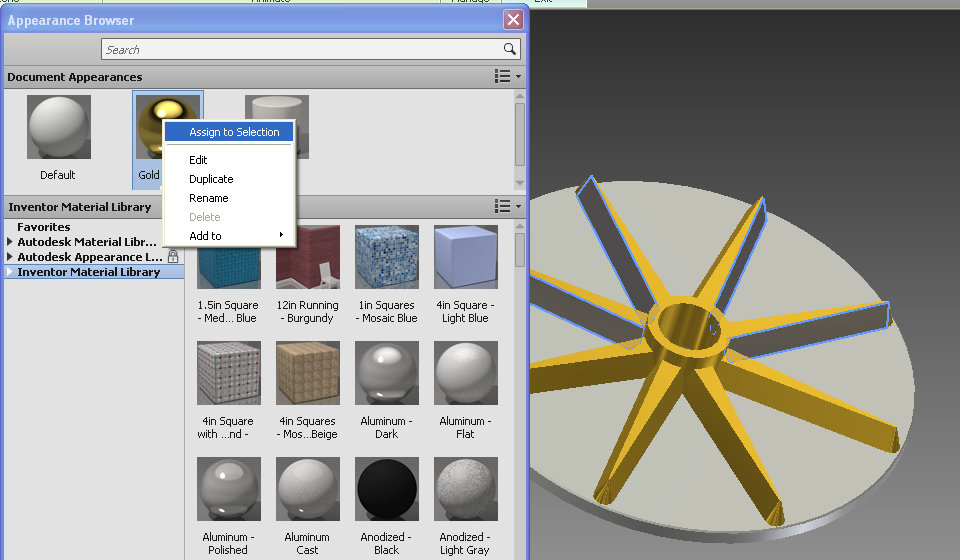Click lock icon beside Autodesk Appearance Library
960x560 pixels.
173,256
